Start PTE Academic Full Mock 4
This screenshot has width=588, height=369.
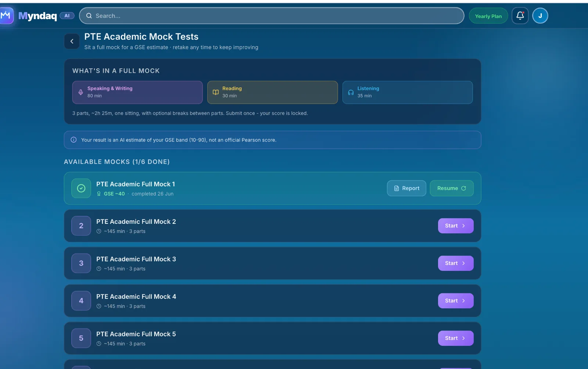click(x=456, y=301)
